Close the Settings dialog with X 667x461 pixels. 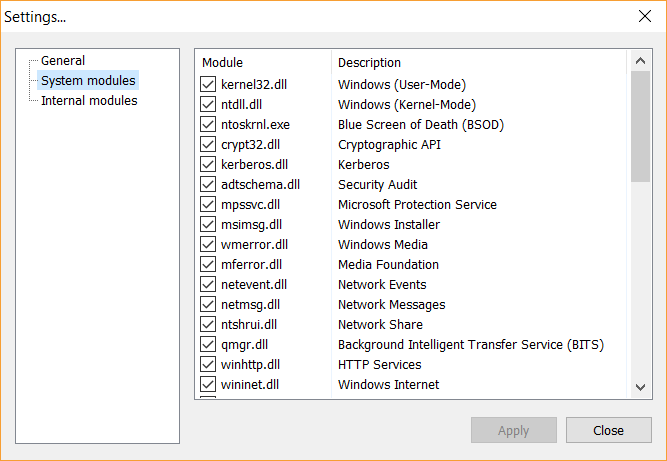[644, 16]
